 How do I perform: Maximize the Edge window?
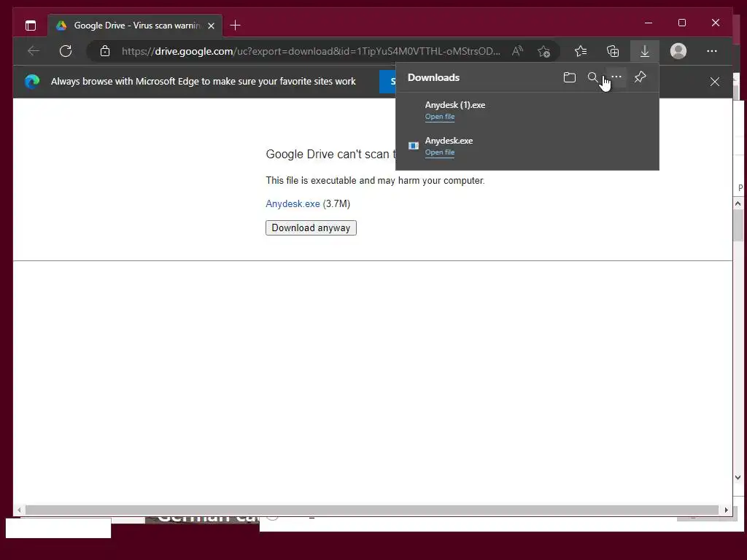click(x=682, y=23)
